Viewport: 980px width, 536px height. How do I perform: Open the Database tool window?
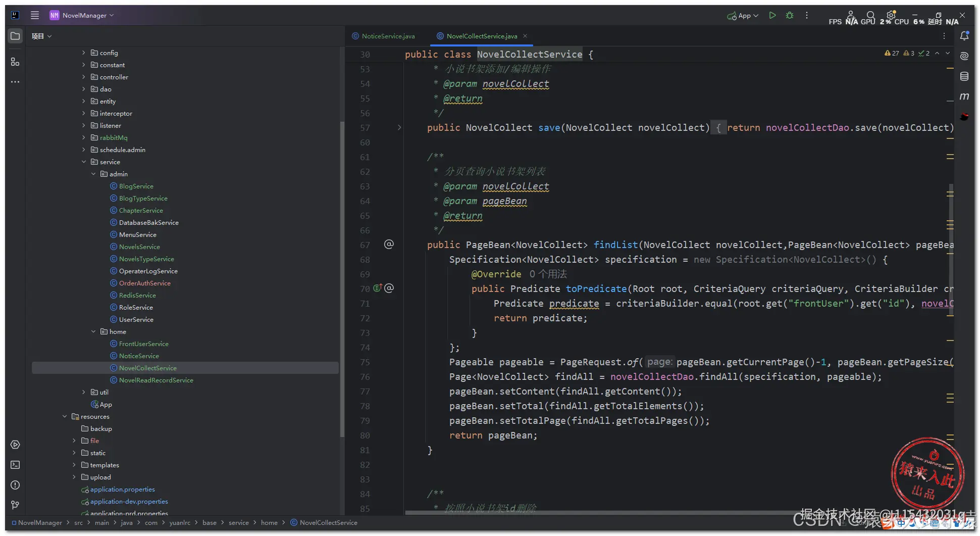[x=964, y=76]
